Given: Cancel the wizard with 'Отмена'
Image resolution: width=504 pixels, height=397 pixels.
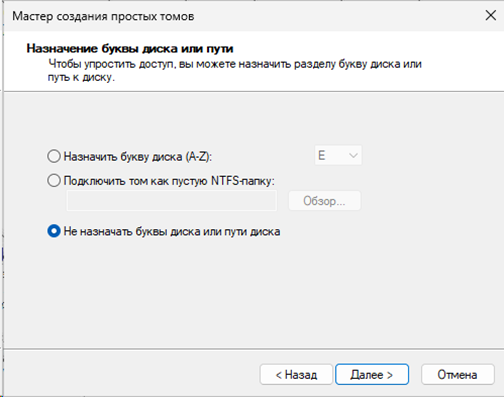Looking at the screenshot, I should click(457, 374).
